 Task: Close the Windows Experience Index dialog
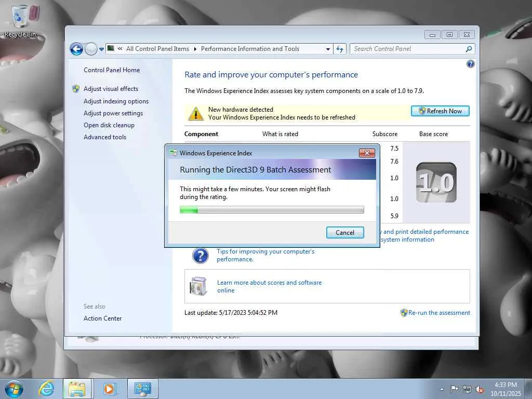[x=367, y=153]
